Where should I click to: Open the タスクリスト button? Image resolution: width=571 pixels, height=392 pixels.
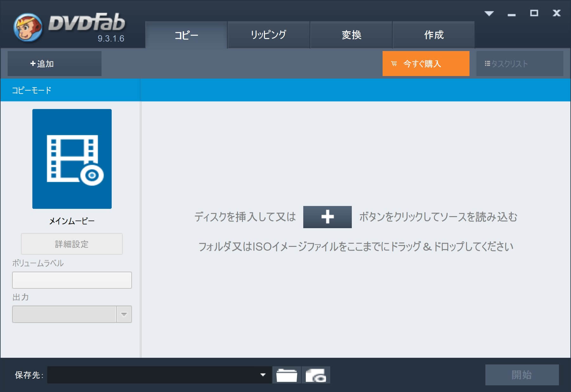coord(520,64)
